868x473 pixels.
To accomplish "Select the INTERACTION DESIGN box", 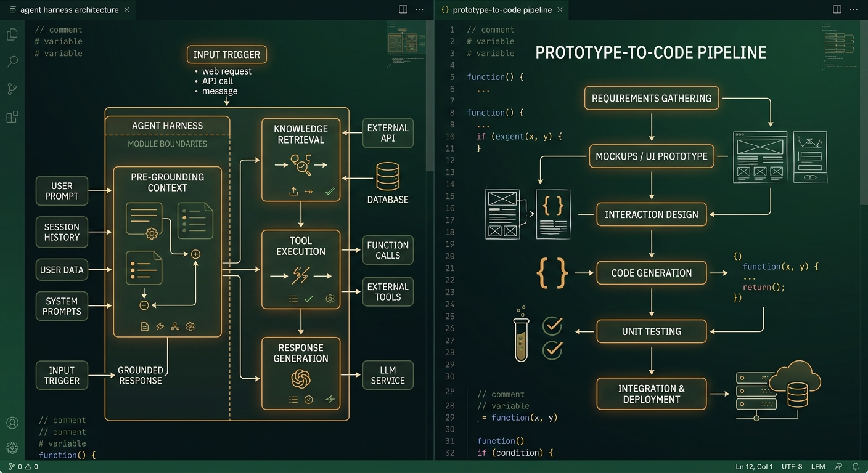I will [x=652, y=214].
